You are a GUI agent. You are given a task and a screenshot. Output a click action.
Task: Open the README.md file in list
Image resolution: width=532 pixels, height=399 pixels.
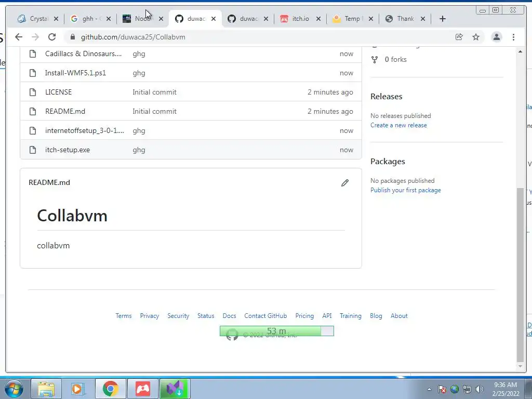[x=65, y=111]
